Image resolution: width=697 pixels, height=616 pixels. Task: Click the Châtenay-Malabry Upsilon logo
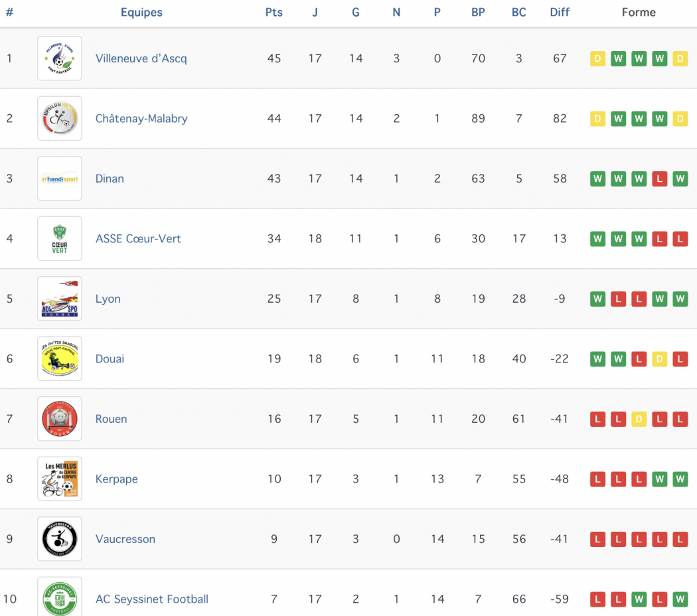(60, 118)
